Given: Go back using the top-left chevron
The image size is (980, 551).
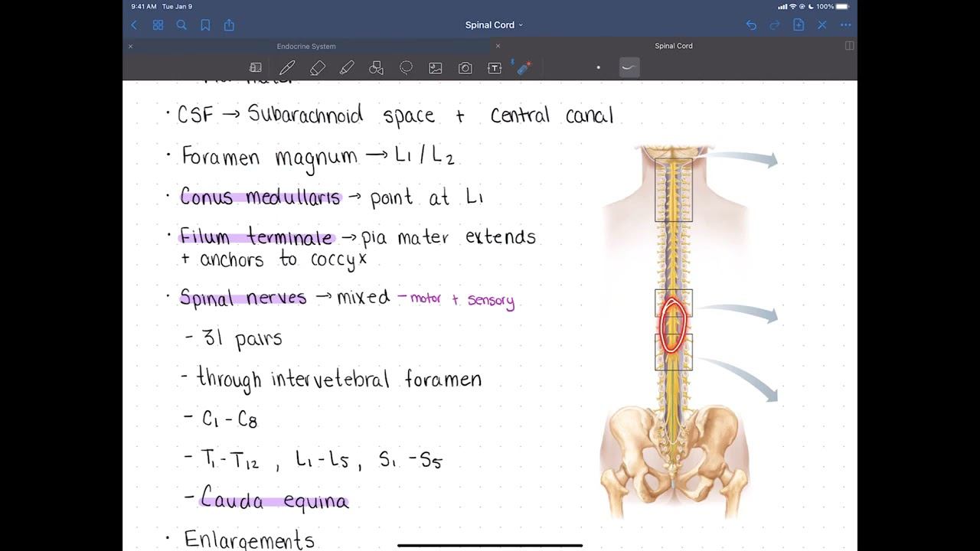Looking at the screenshot, I should [134, 25].
